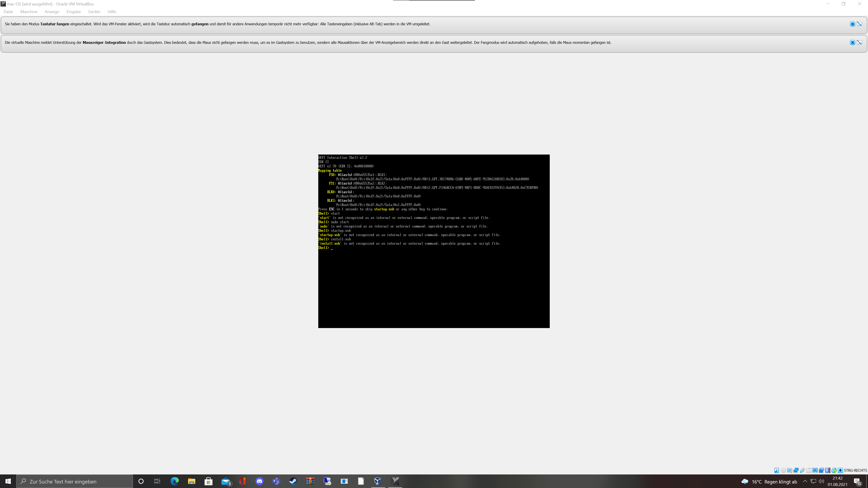
Task: Click the hard disk activity status icon
Action: [x=777, y=470]
